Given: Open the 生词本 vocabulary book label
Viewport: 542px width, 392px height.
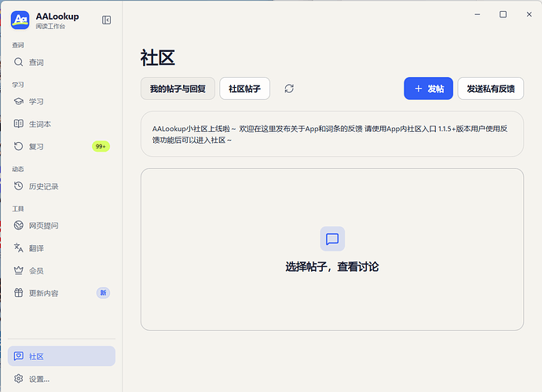Looking at the screenshot, I should click(x=40, y=124).
